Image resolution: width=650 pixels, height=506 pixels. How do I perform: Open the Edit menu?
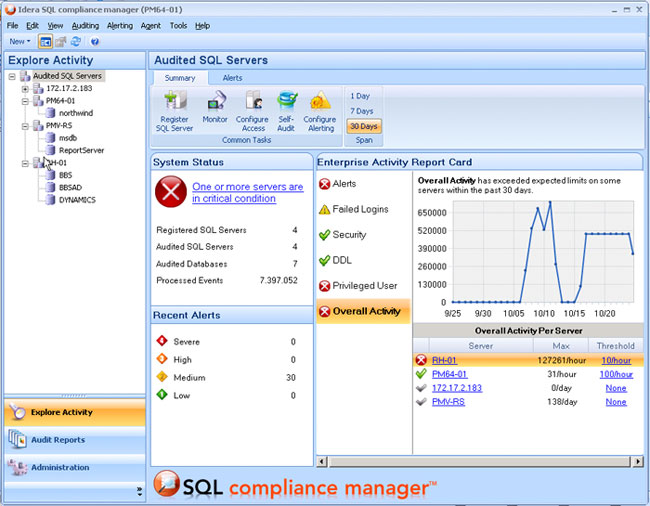pos(32,26)
